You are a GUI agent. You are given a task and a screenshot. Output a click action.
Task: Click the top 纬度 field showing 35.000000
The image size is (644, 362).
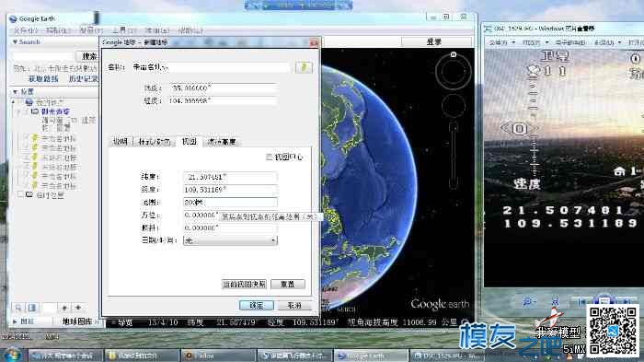pos(223,88)
